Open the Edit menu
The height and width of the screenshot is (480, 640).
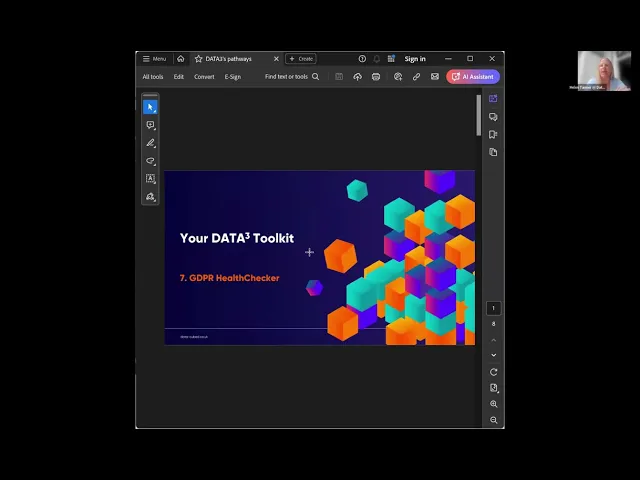point(178,77)
